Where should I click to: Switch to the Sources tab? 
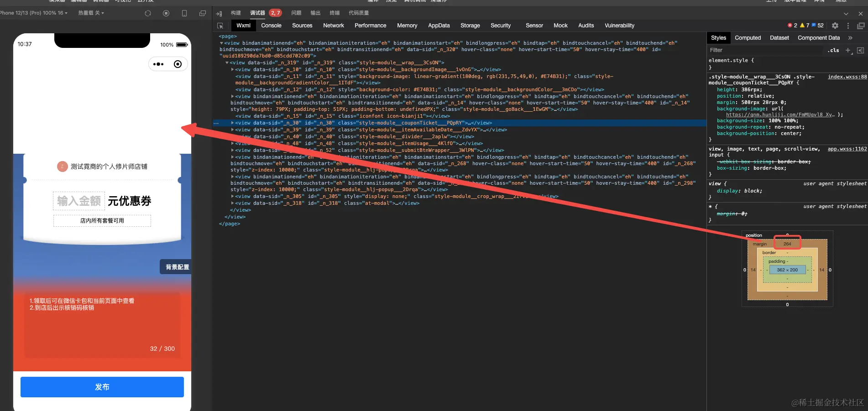pyautogui.click(x=302, y=26)
